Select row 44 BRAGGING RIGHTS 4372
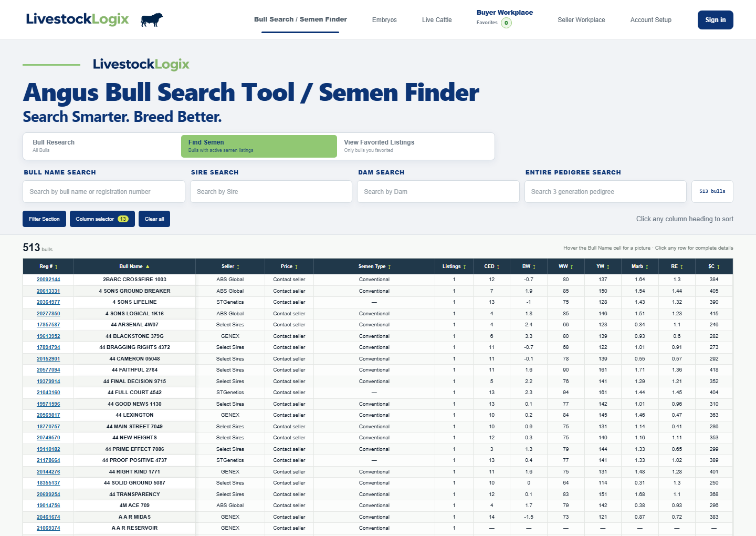The height and width of the screenshot is (536, 756). coord(378,347)
